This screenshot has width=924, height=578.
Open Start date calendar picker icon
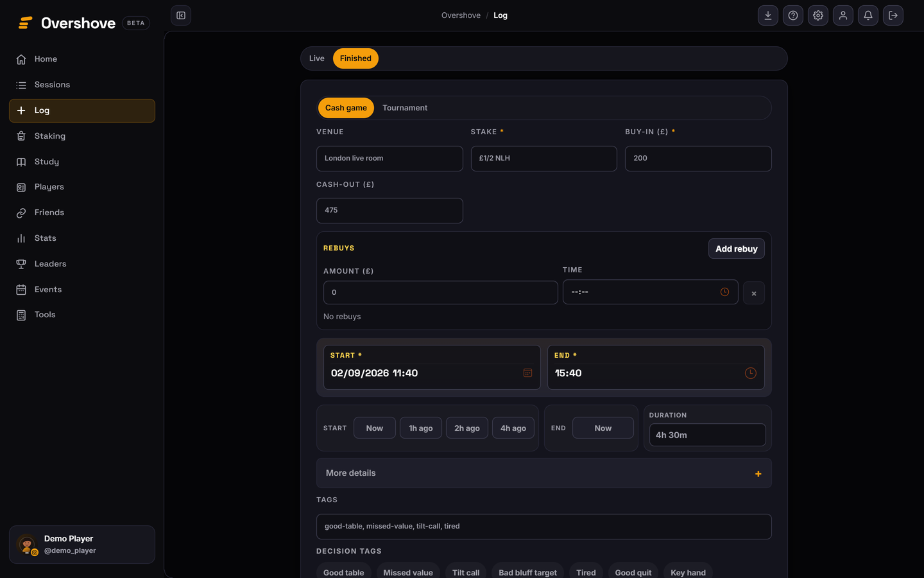pyautogui.click(x=527, y=373)
